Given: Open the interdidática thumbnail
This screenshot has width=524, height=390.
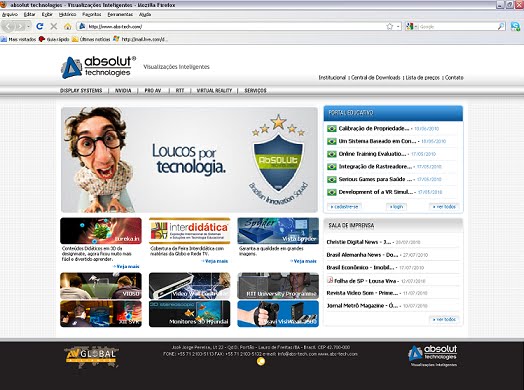Looking at the screenshot, I should (189, 231).
